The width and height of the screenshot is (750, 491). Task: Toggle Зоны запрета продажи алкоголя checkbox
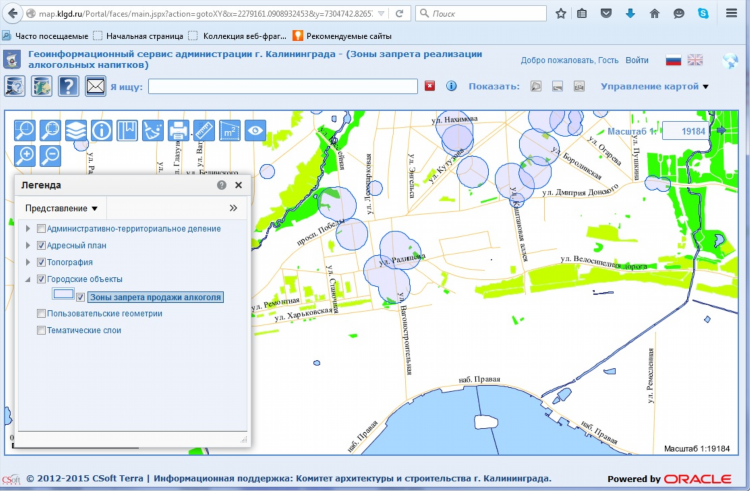(x=80, y=297)
